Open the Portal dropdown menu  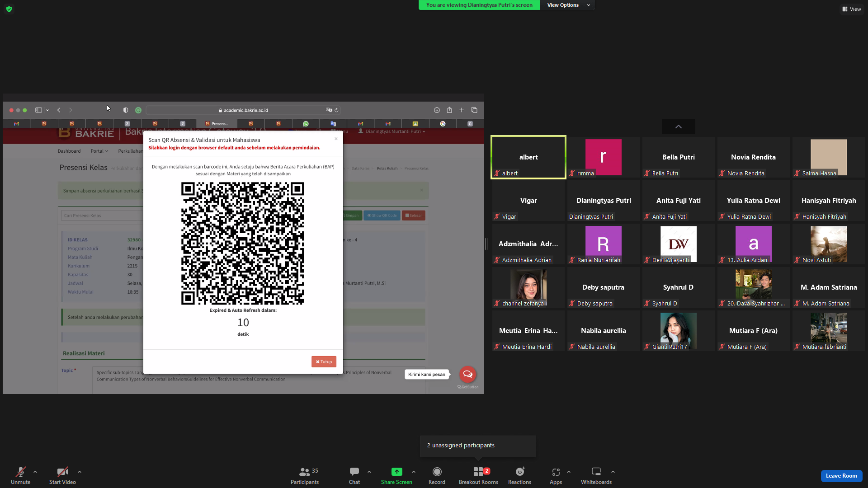[99, 151]
